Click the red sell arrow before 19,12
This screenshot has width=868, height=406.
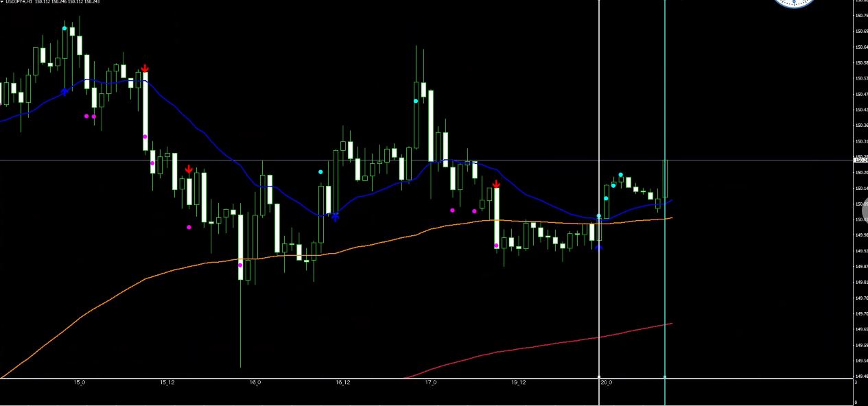(496, 183)
